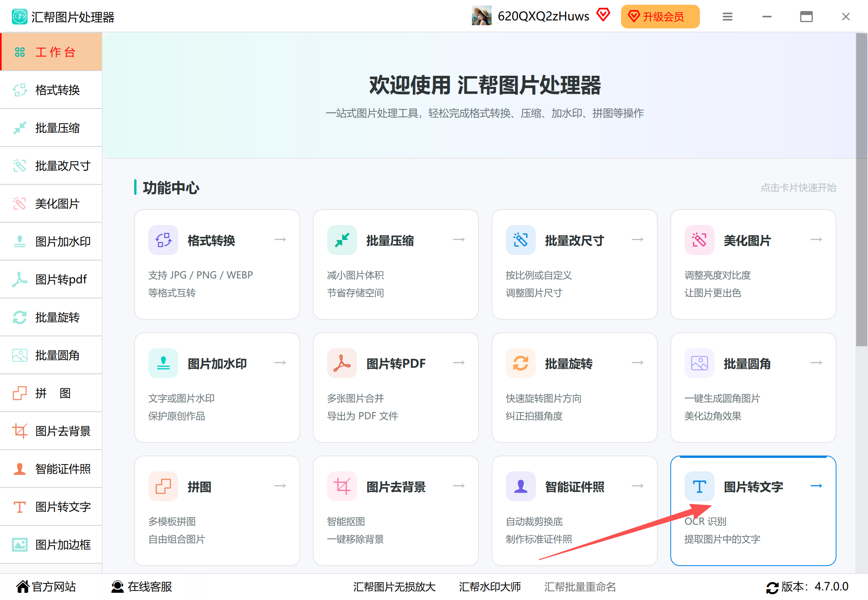
Task: Click the 批量圆角 sidebar icon
Action: pyautogui.click(x=20, y=355)
